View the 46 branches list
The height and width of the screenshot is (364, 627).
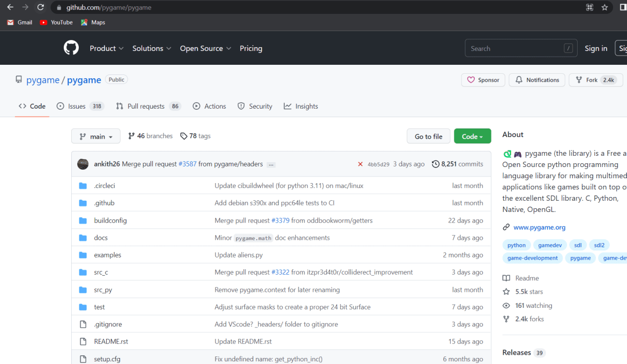(x=151, y=136)
